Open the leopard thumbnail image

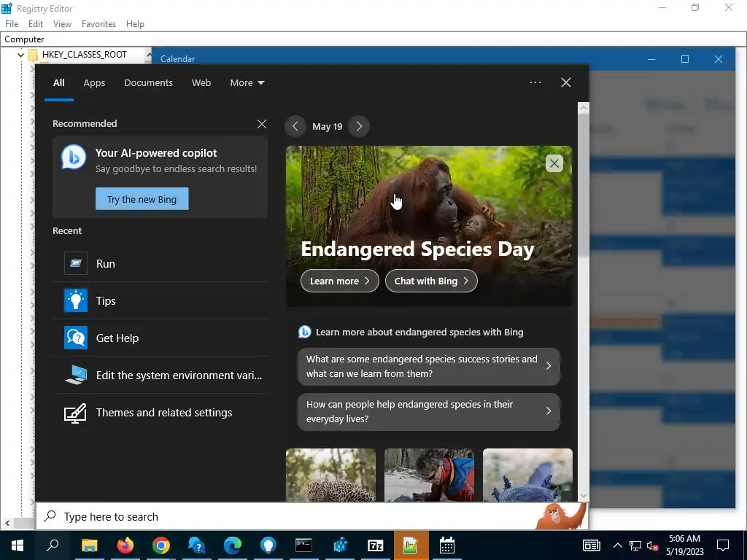pyautogui.click(x=330, y=475)
